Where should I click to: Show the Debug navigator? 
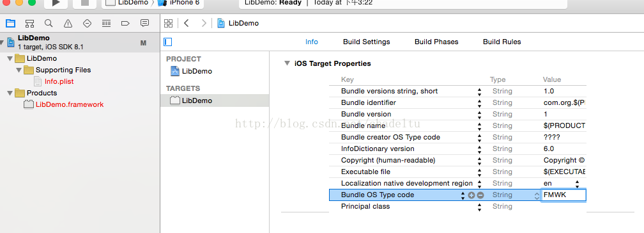[106, 23]
